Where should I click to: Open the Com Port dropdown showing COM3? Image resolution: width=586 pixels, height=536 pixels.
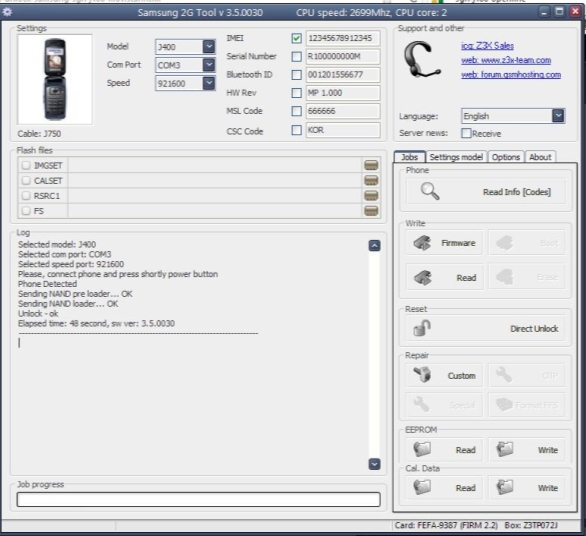pos(209,65)
